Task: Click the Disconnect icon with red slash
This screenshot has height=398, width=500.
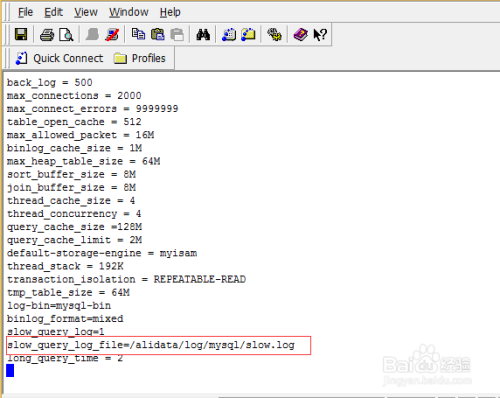Action: (x=112, y=34)
